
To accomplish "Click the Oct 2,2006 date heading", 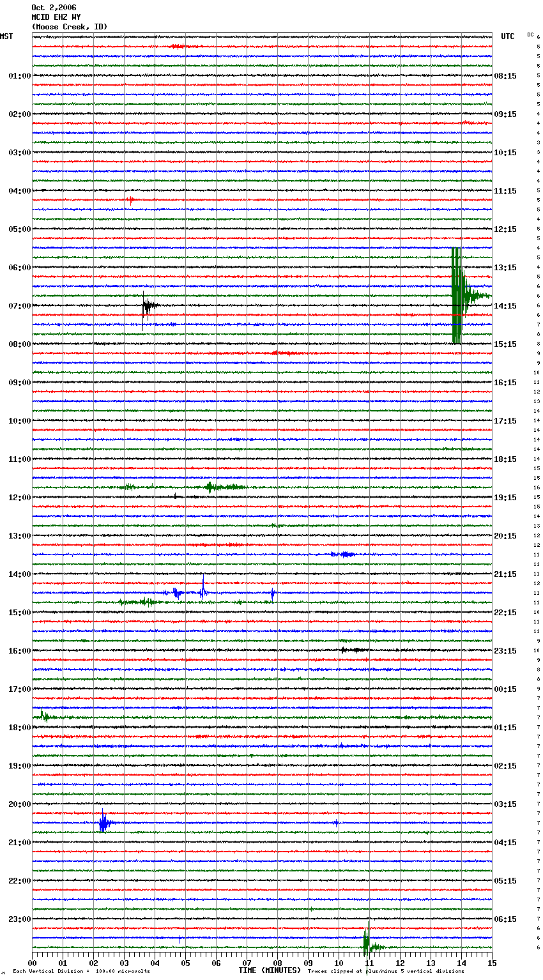I will click(54, 8).
